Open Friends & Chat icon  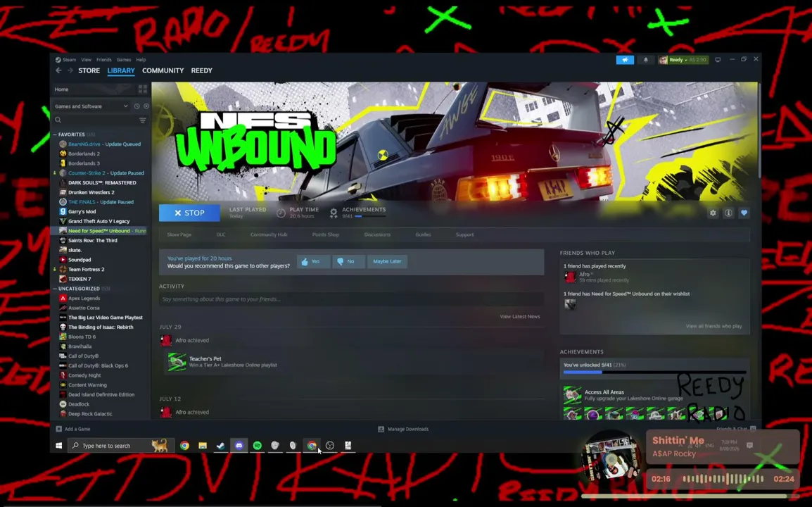(753, 429)
